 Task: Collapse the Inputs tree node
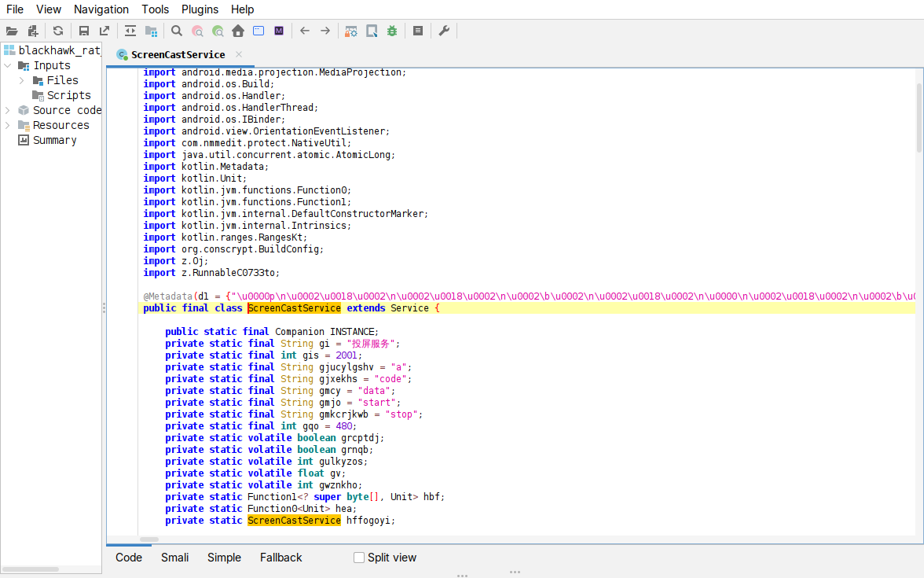coord(8,65)
